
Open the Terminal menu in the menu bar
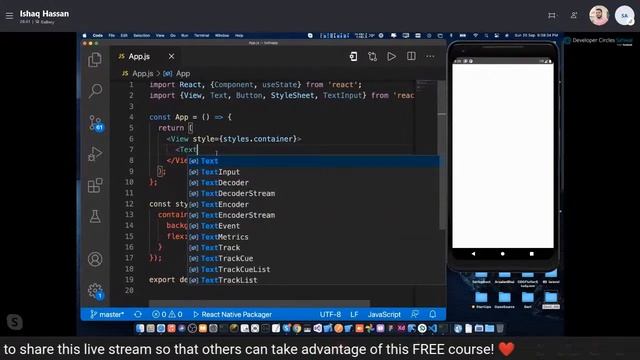point(201,36)
